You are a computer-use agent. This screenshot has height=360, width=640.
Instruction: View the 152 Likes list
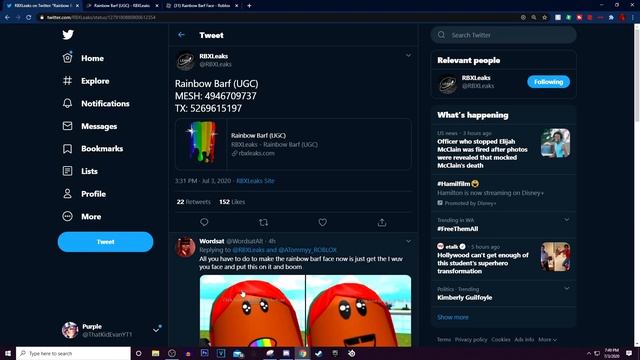tap(232, 202)
